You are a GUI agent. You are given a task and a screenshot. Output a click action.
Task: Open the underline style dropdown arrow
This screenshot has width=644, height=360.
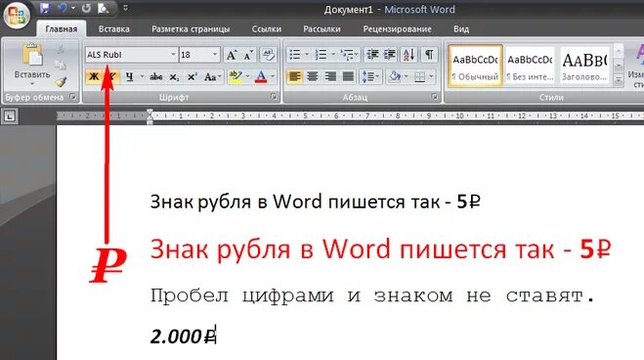pyautogui.click(x=142, y=77)
